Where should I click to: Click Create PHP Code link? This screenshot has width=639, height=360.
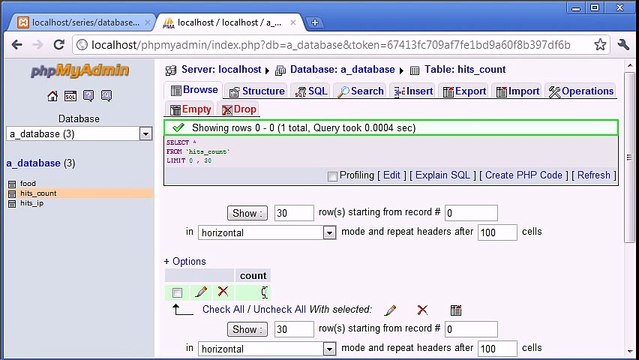(524, 175)
